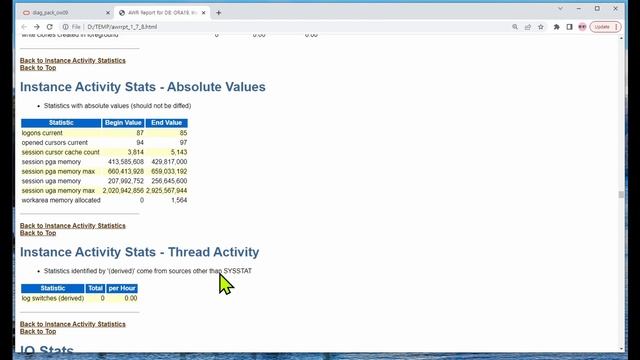Open the profile avatar menu

click(x=582, y=27)
